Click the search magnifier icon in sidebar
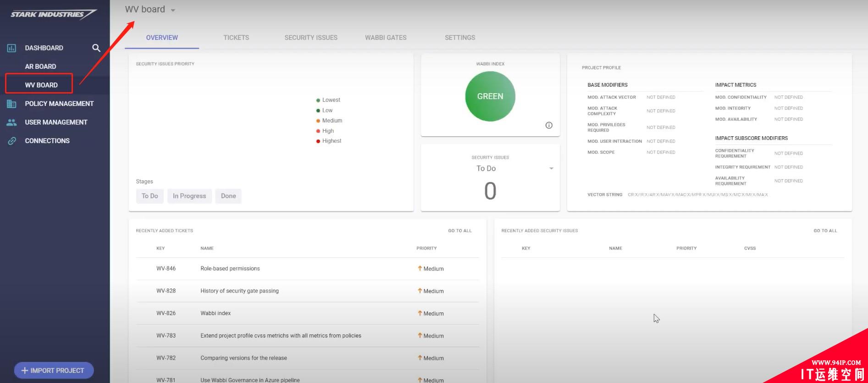The height and width of the screenshot is (383, 868). 96,48
